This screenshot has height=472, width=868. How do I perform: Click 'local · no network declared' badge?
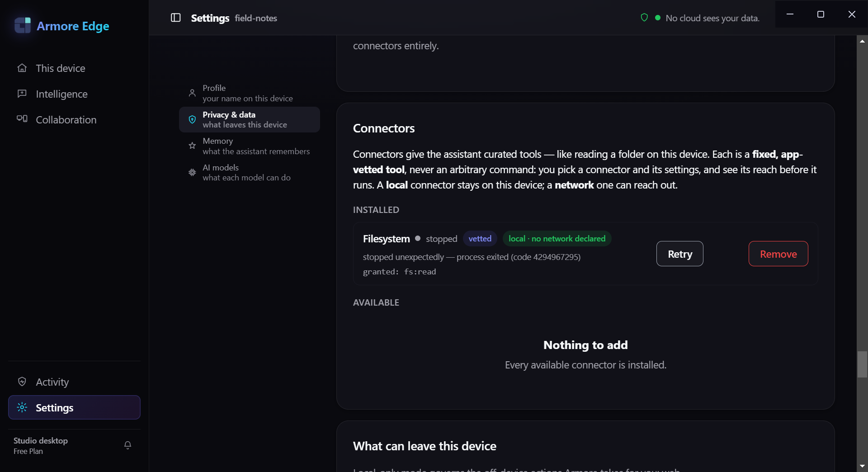557,238
